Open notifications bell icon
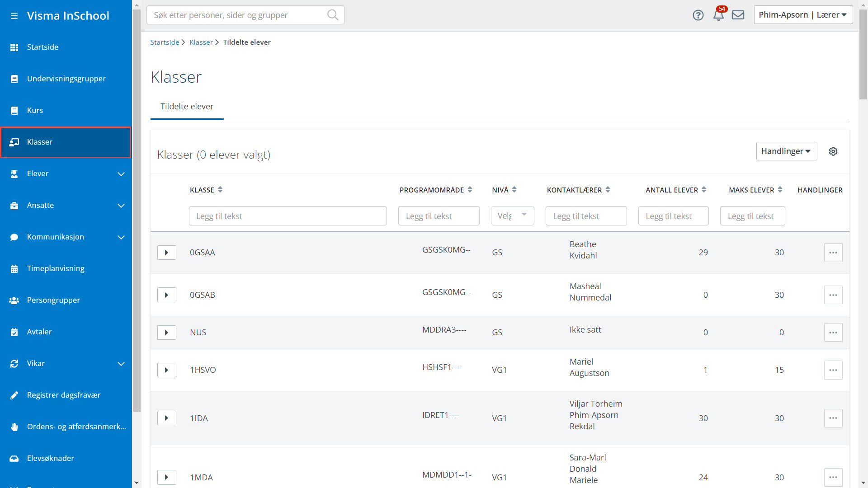 click(718, 15)
